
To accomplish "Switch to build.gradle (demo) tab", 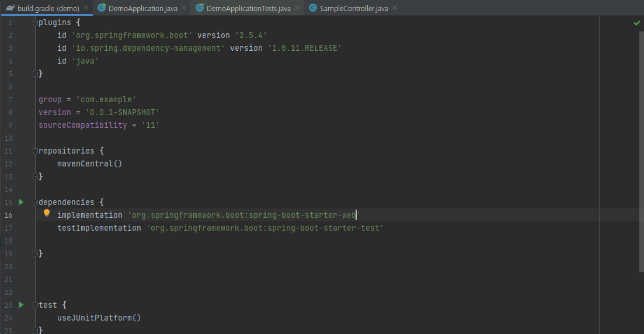I will coord(48,8).
